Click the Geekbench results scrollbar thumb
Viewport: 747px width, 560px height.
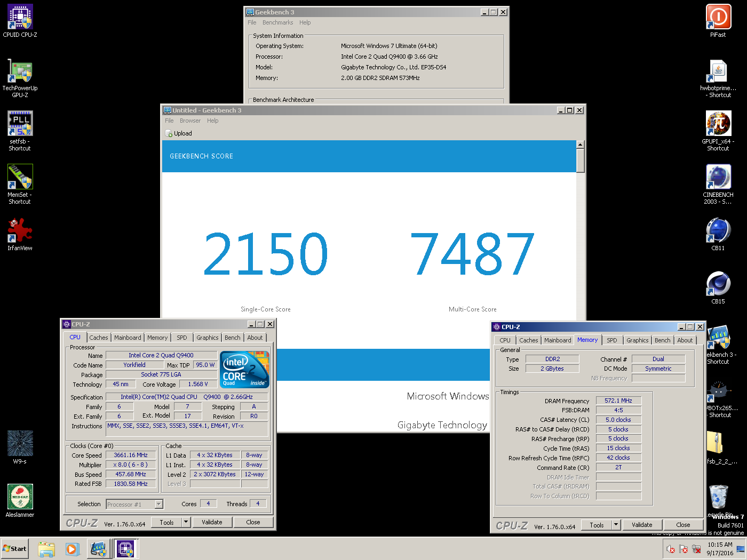[x=581, y=161]
